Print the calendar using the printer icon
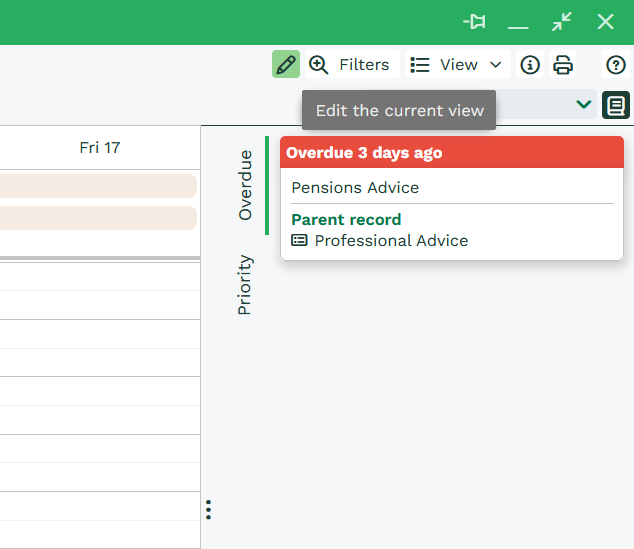This screenshot has height=549, width=634. pyautogui.click(x=563, y=65)
